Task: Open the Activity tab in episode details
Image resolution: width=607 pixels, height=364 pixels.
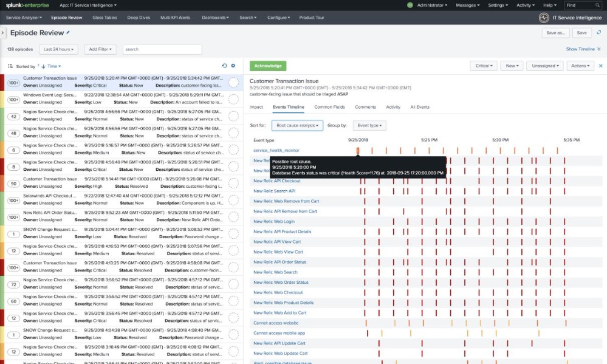Action: [x=393, y=107]
